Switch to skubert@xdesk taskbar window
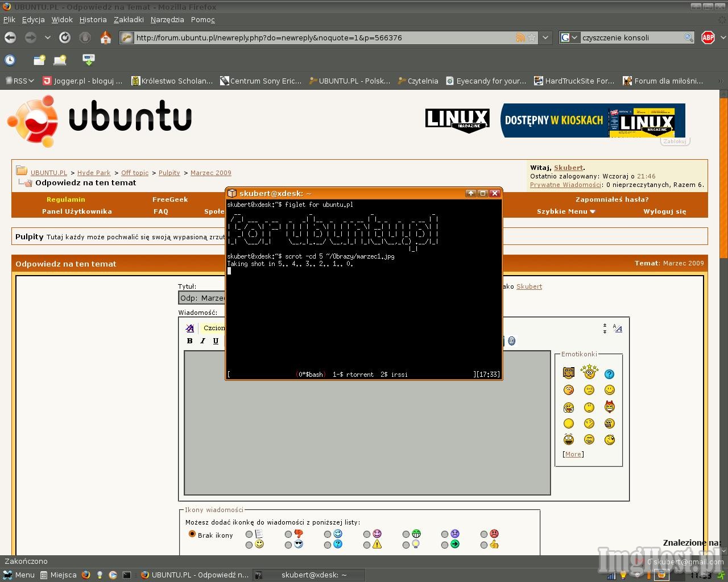This screenshot has height=582, width=728. coord(309,575)
